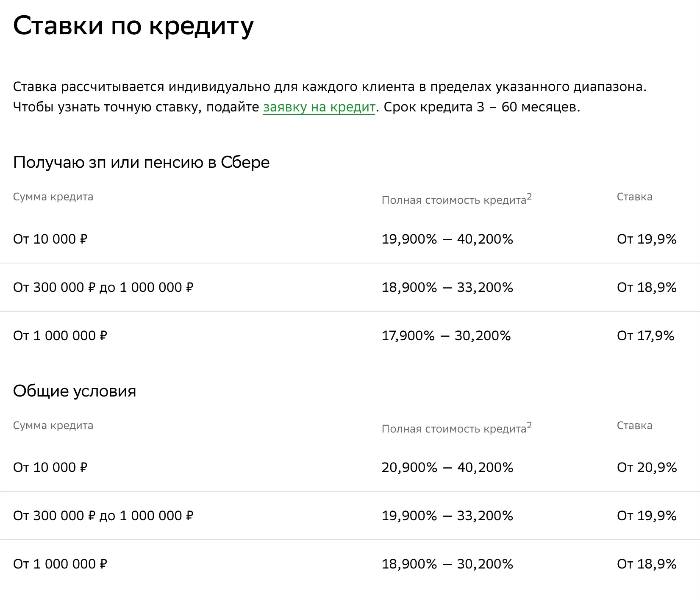
Task: Click the '18,900% – 33,200%' cost range
Action: coord(447,288)
